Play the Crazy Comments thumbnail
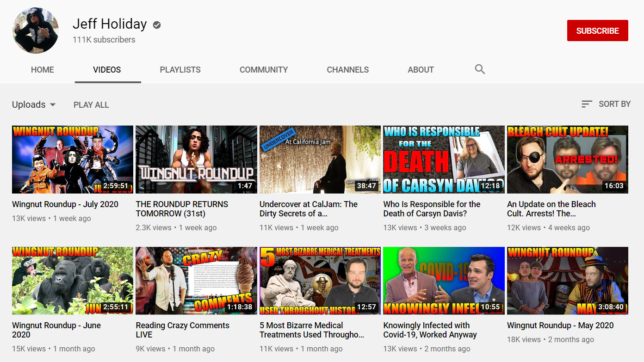644x362 pixels. pos(197,281)
